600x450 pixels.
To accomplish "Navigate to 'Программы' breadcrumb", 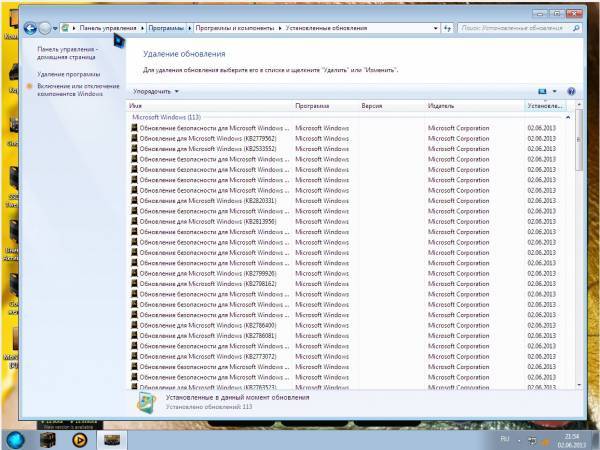I will pyautogui.click(x=166, y=28).
